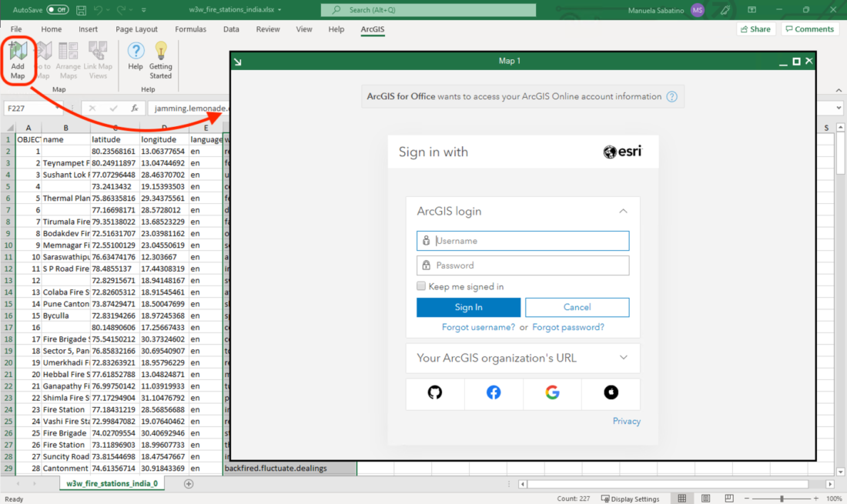Viewport: 847px width, 504px height.
Task: Sign in with GitHub icon
Action: tap(435, 392)
